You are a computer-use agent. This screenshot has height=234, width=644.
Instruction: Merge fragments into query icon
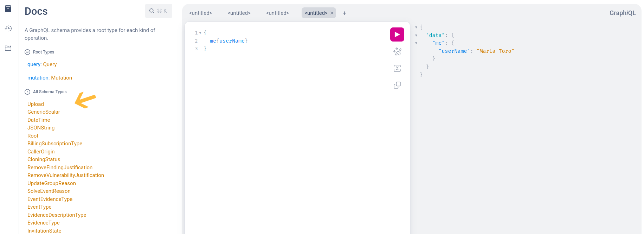tap(397, 68)
